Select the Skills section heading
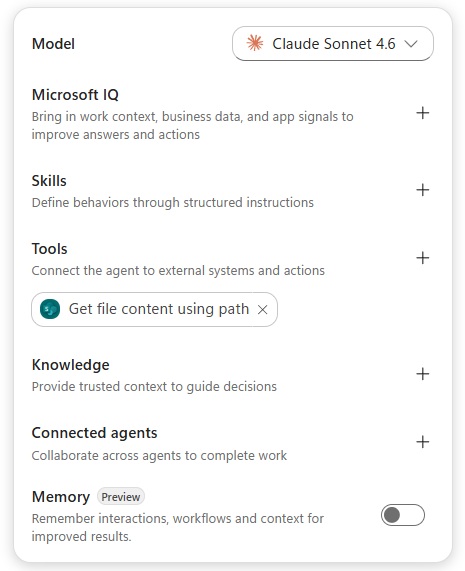The width and height of the screenshot is (465, 571). point(49,181)
